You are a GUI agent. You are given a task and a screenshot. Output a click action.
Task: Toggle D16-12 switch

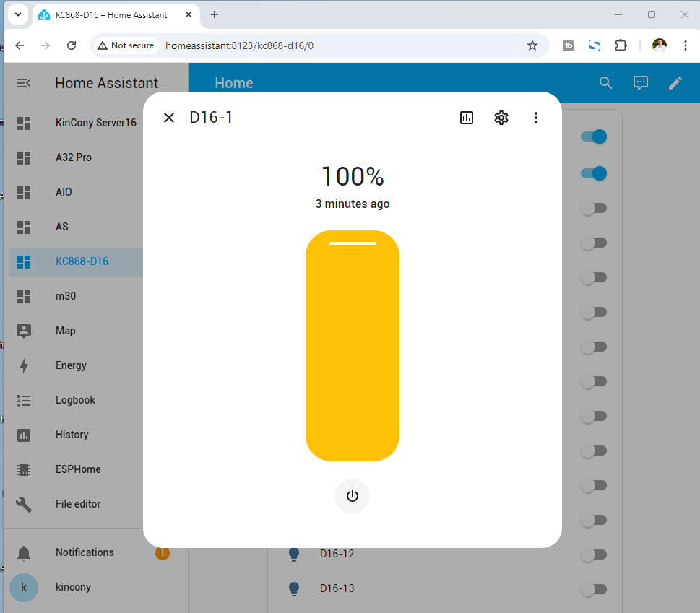click(594, 555)
